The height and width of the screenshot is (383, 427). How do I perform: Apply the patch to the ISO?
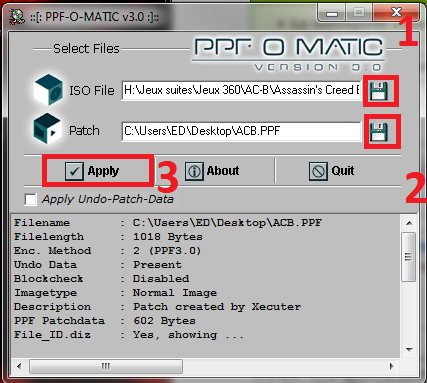[92, 171]
